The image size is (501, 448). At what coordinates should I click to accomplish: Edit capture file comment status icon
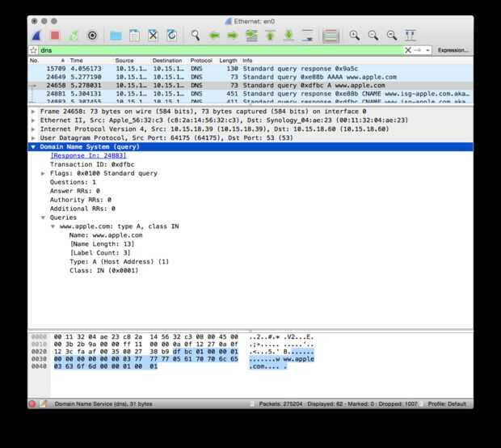pos(43,404)
